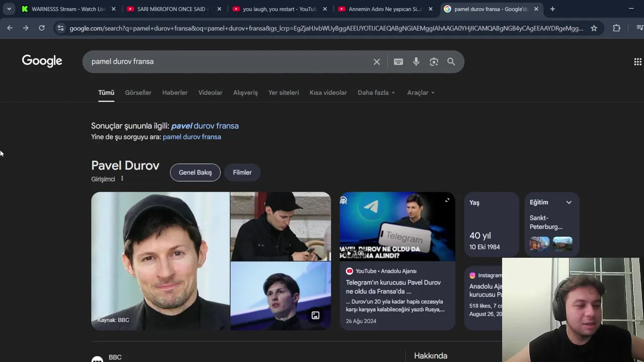The image size is (644, 362).
Task: Open the photo of Durov looking at phone
Action: coord(280,226)
